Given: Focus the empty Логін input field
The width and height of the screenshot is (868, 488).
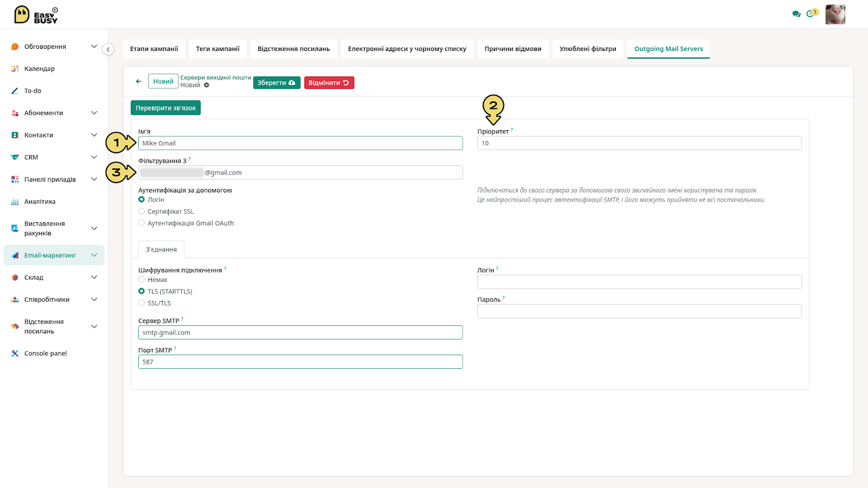Looking at the screenshot, I should point(640,282).
